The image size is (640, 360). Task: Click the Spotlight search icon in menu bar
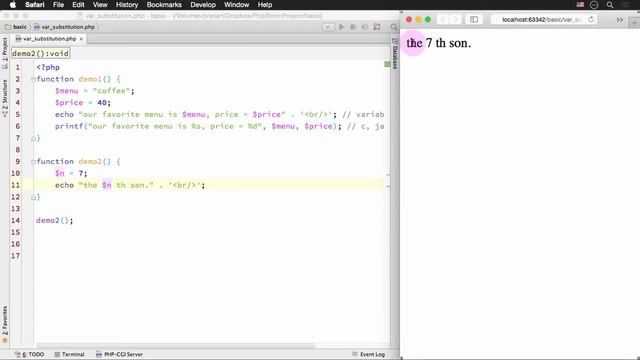(x=610, y=5)
